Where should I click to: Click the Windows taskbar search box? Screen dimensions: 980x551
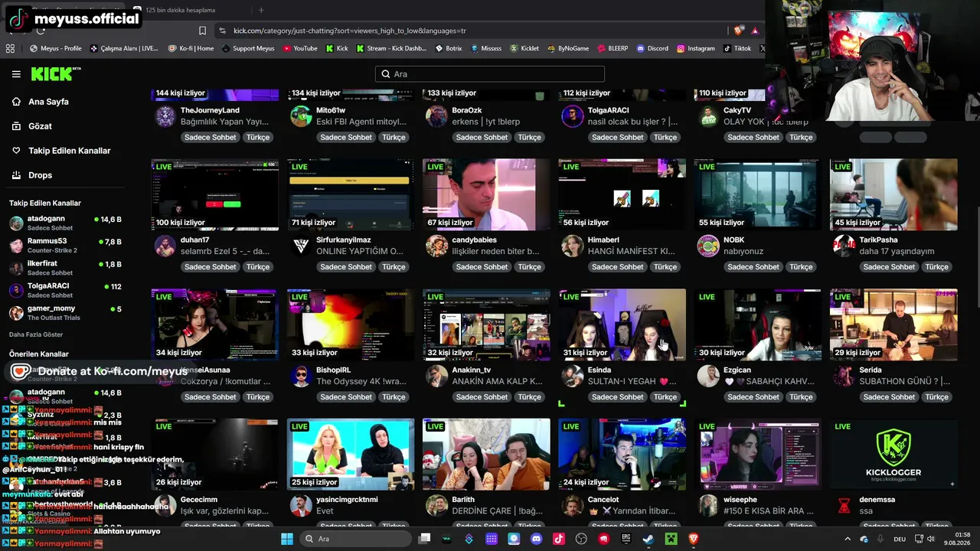[x=354, y=539]
